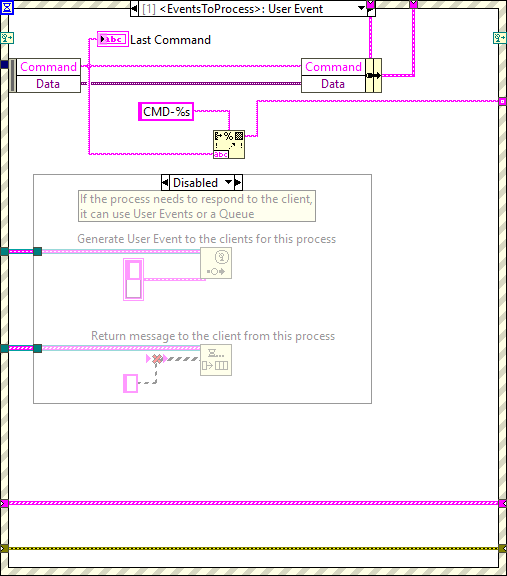Select the respond to client comment note

[x=197, y=206]
